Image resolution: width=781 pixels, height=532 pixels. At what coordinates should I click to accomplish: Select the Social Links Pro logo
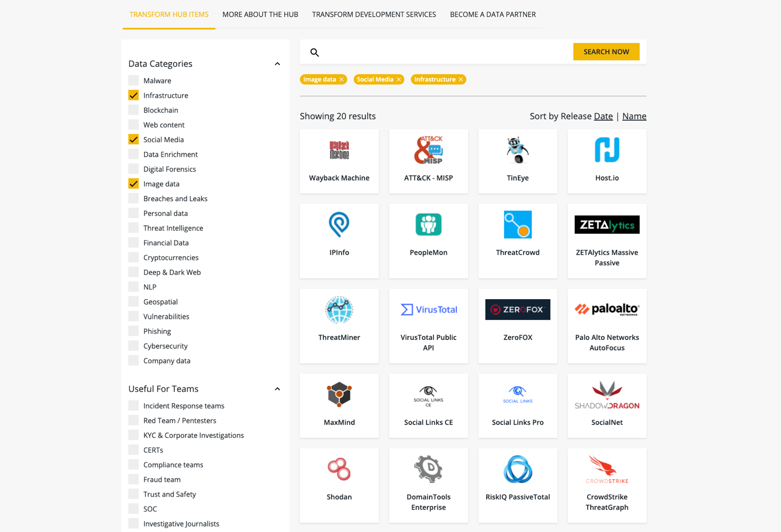click(517, 394)
